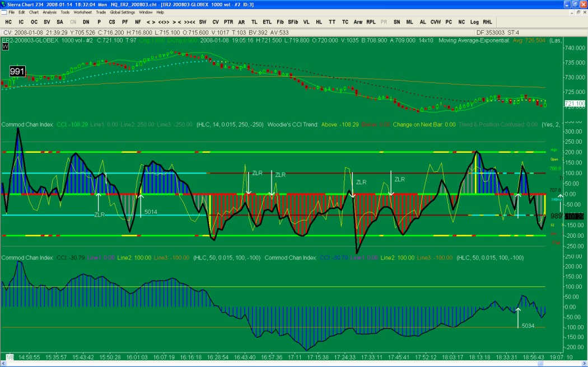Open the Log toolbar button

point(474,22)
